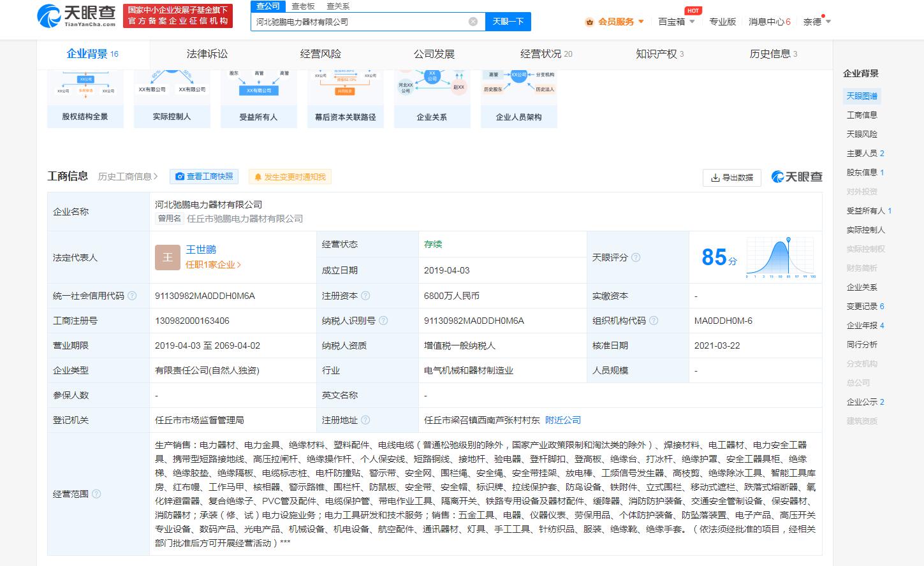This screenshot has width=924, height=566.
Task: Click credit code 91130982MA0DDH0M6A value
Action: pyautogui.click(x=205, y=296)
